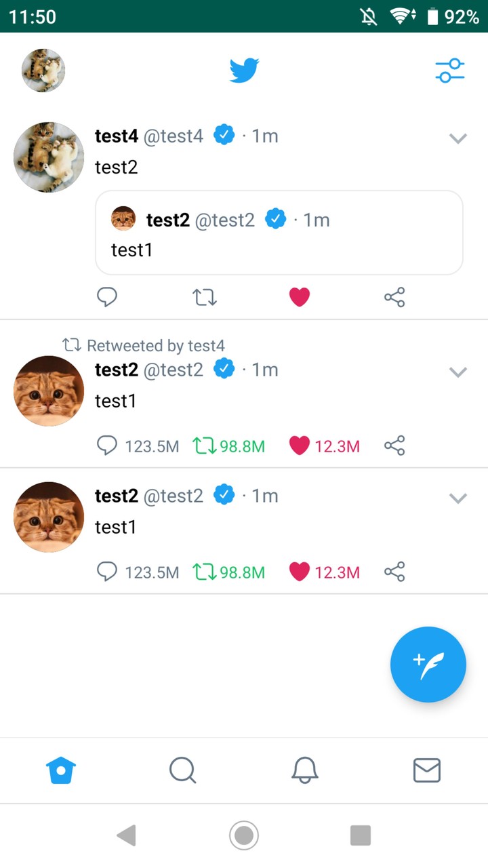Expand the menu on test4's tweet
Image resolution: width=488 pixels, height=868 pixels.
457,138
